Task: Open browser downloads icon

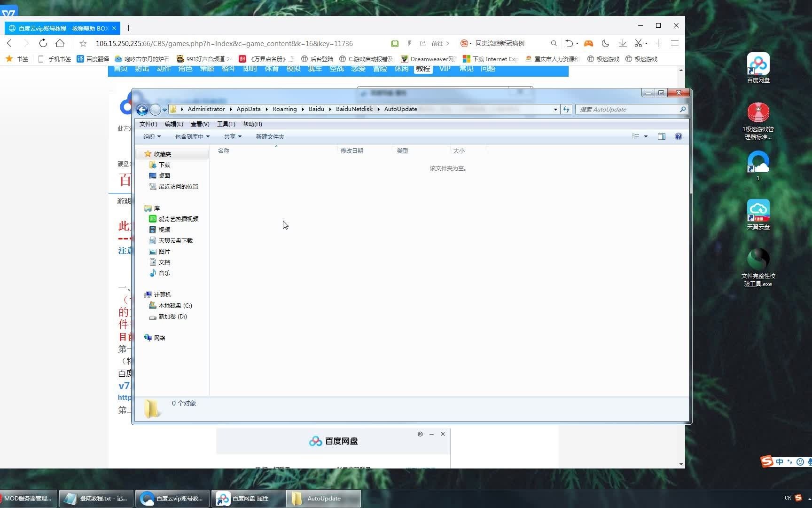Action: click(623, 43)
